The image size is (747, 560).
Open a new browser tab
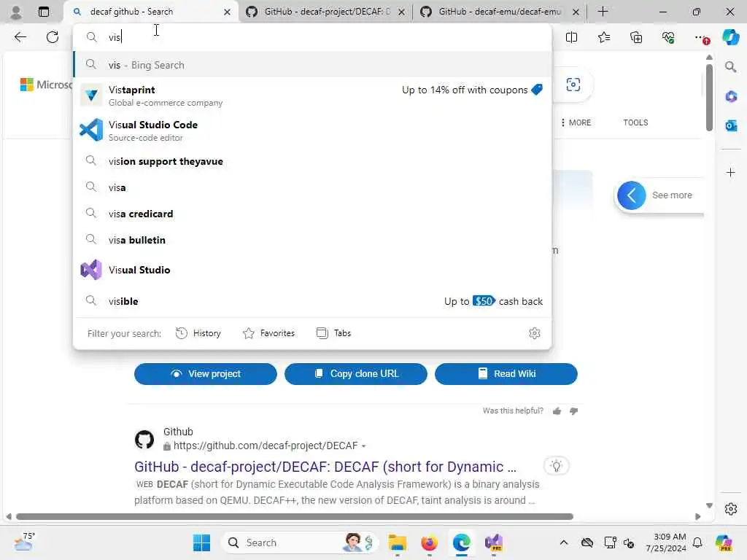[603, 12]
